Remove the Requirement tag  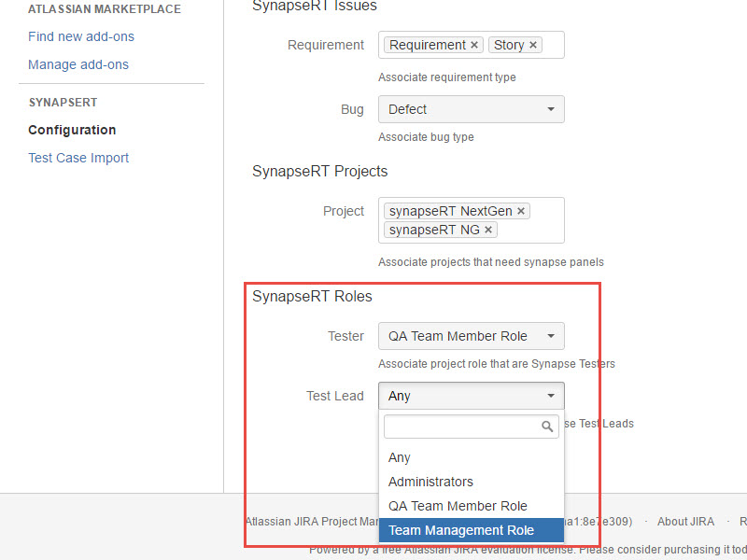pyautogui.click(x=474, y=45)
